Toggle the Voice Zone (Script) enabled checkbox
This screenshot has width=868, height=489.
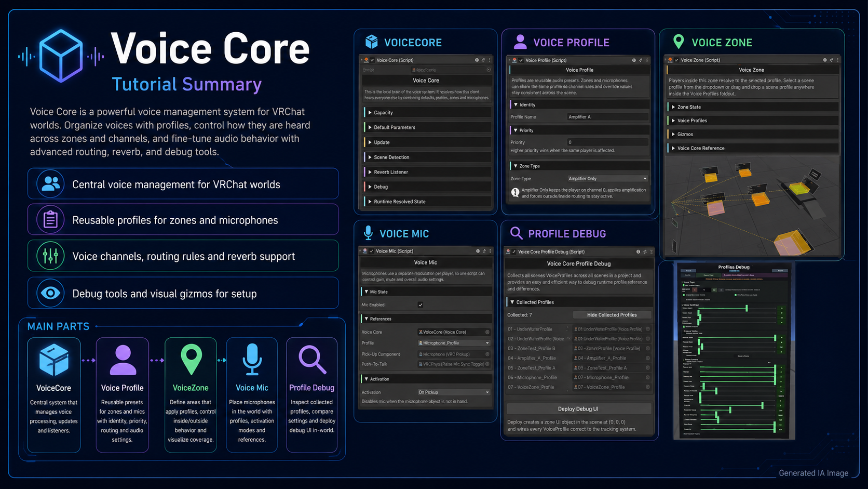676,60
